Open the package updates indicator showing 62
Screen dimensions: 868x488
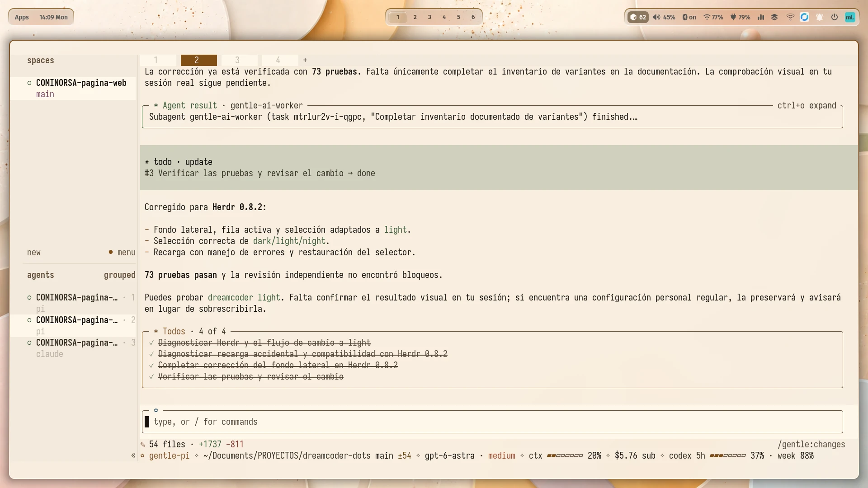638,17
